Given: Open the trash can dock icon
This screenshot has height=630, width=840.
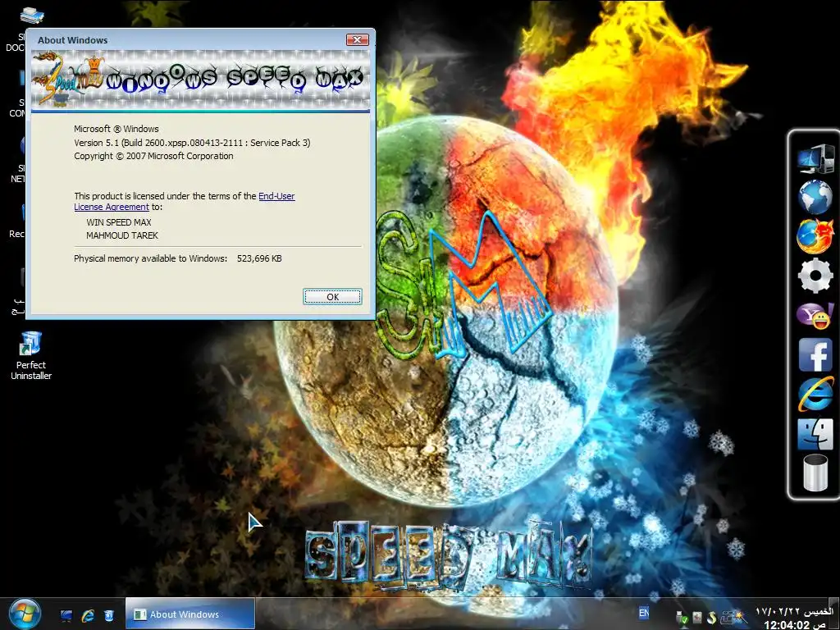Looking at the screenshot, I should [815, 472].
